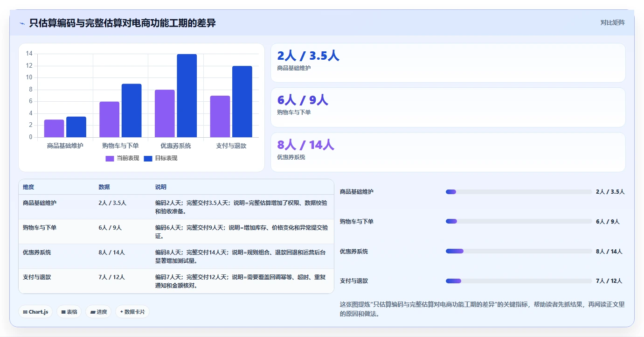Click the description starting 编码2人天
This screenshot has height=337, width=644.
tap(241, 207)
